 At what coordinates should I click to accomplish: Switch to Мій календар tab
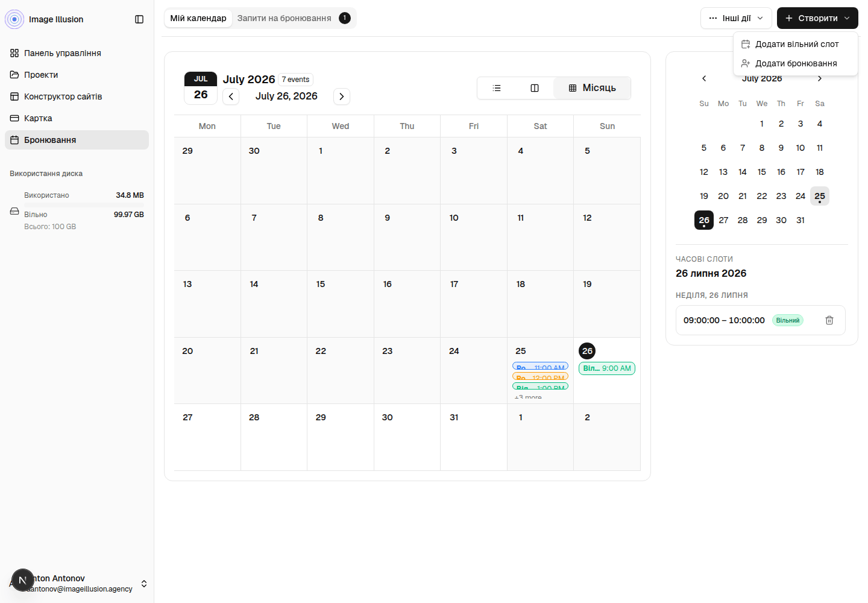tap(198, 18)
